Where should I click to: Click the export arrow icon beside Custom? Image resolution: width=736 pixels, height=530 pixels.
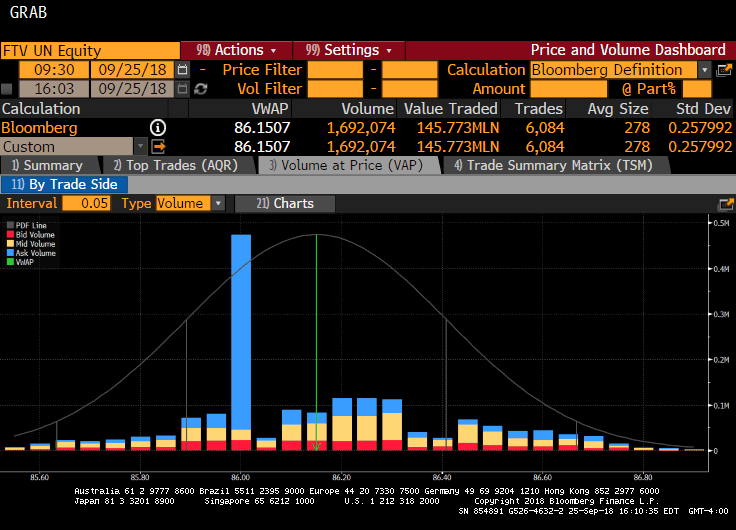tap(158, 147)
